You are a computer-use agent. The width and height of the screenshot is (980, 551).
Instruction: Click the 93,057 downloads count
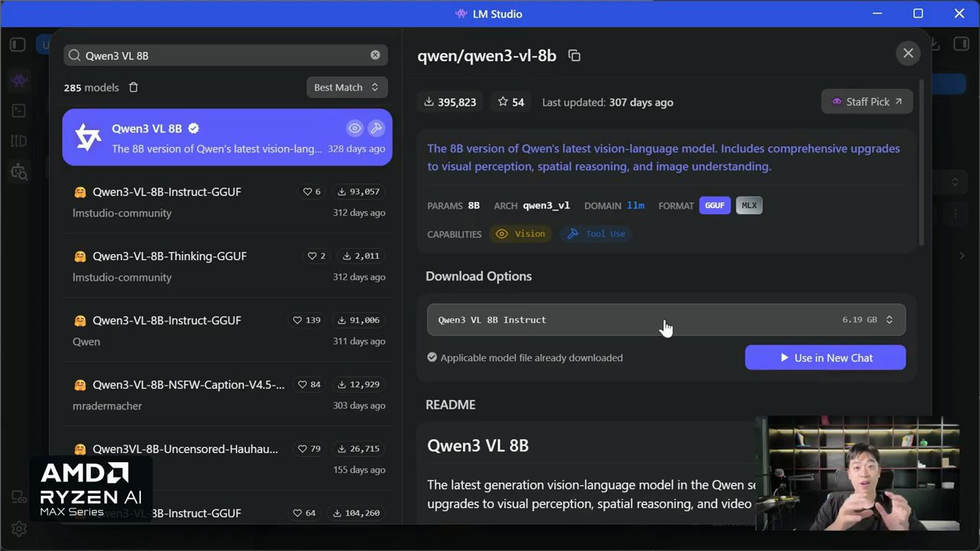(360, 191)
